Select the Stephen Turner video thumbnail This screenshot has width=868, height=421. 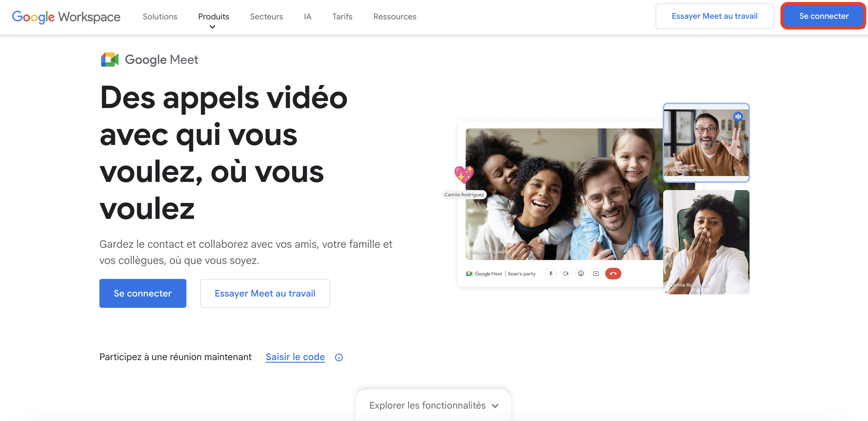click(x=706, y=143)
